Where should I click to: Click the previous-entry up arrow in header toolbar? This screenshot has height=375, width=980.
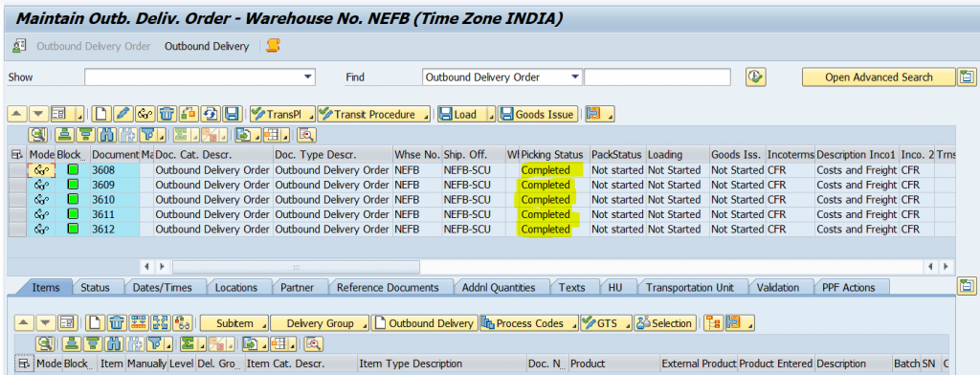pyautogui.click(x=17, y=115)
